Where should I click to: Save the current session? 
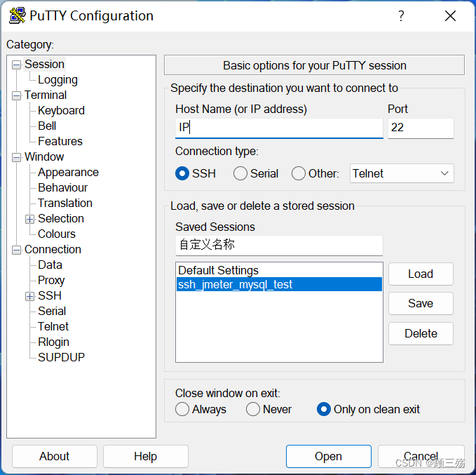(421, 303)
